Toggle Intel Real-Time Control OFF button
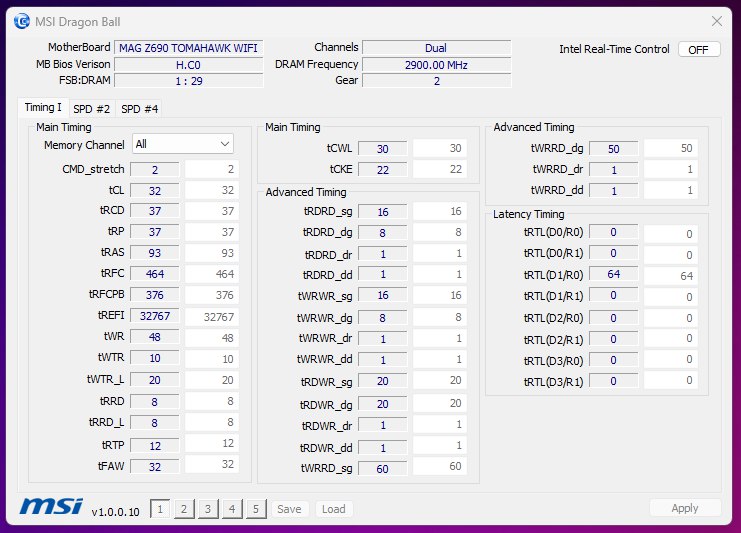 699,49
